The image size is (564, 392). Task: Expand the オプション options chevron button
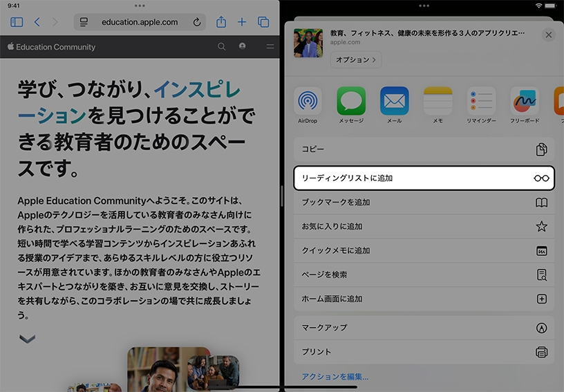click(x=355, y=60)
